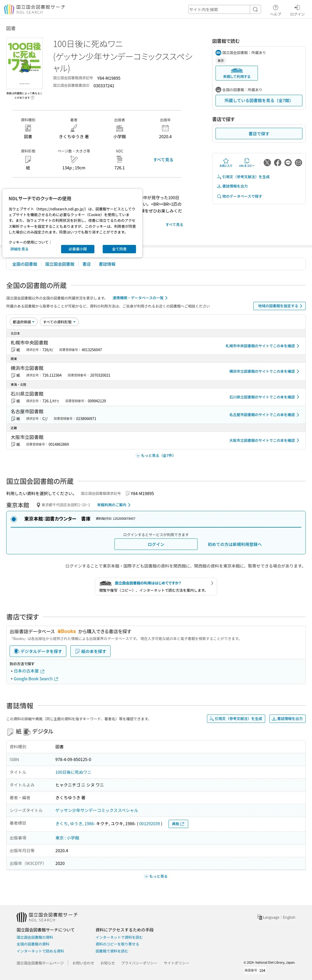Click external link icon next to 日本の古本屋
Screen dimensions: 312x980
(x=42, y=671)
